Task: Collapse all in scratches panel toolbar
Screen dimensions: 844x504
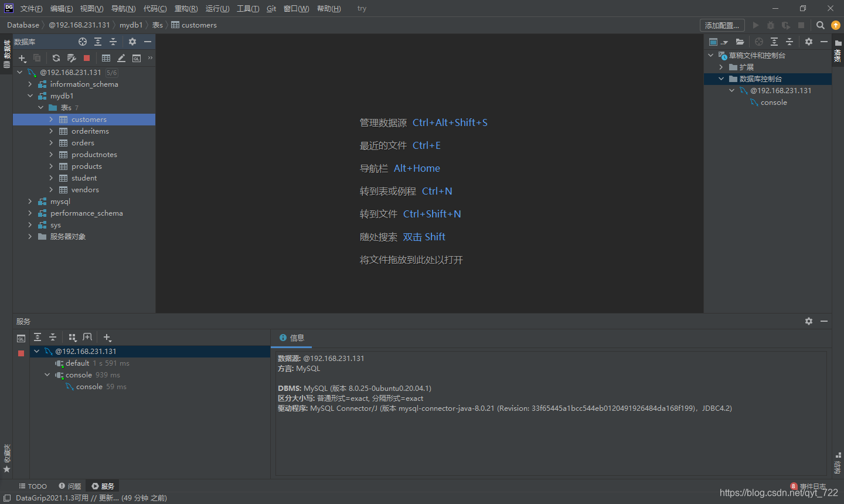Action: (789, 42)
